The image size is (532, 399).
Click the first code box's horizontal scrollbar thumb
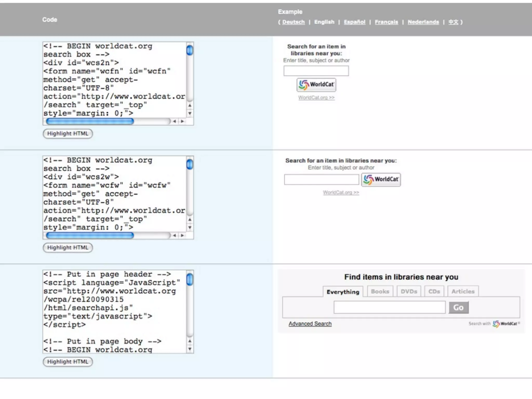tap(90, 121)
